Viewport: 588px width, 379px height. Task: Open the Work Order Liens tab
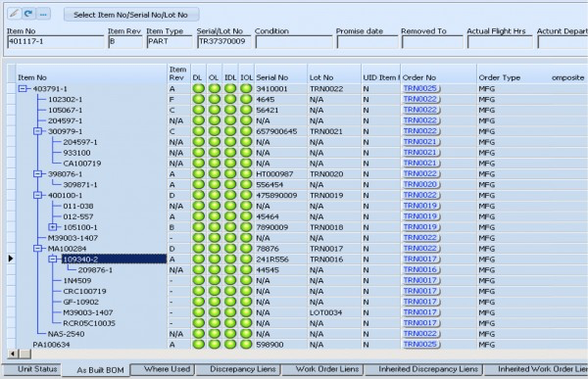click(x=323, y=369)
